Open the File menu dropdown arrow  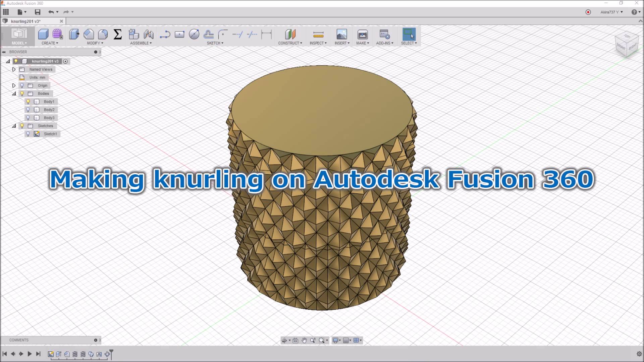coord(25,12)
